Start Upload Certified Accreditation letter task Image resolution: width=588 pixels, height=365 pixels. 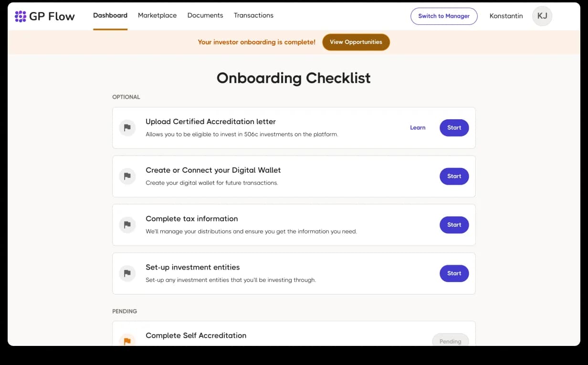tap(454, 128)
